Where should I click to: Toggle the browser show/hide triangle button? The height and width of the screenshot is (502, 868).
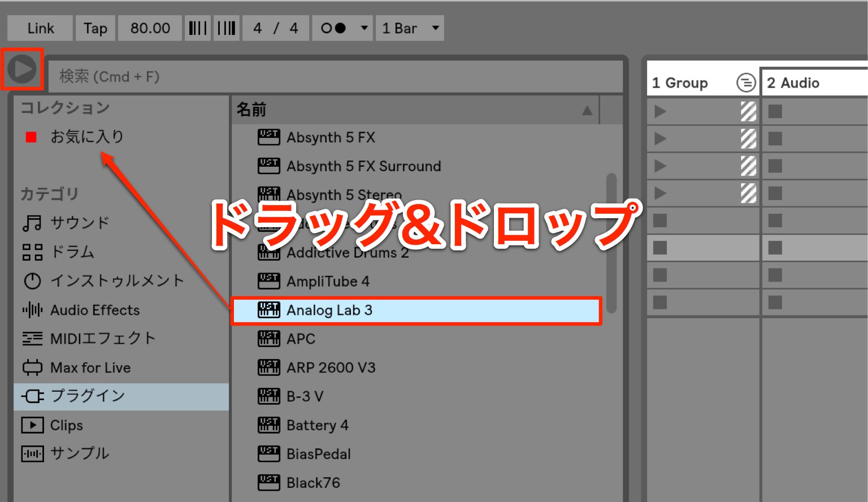click(22, 70)
